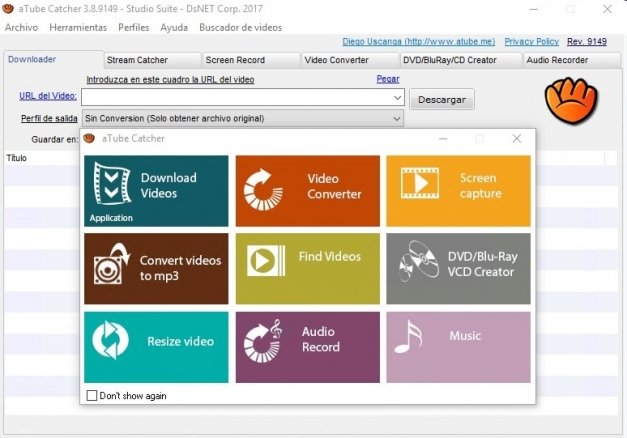Screen dimensions: 627x438
Task: Click the Perfil de salida label link
Action: point(49,118)
